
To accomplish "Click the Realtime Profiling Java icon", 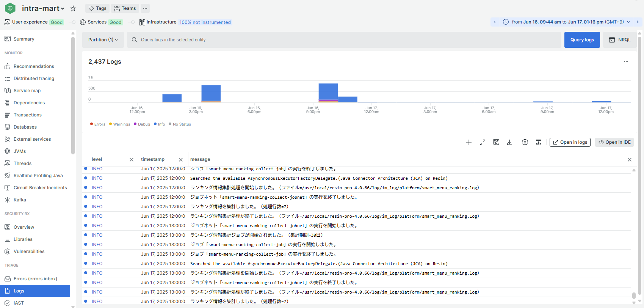I will pyautogui.click(x=7, y=176).
